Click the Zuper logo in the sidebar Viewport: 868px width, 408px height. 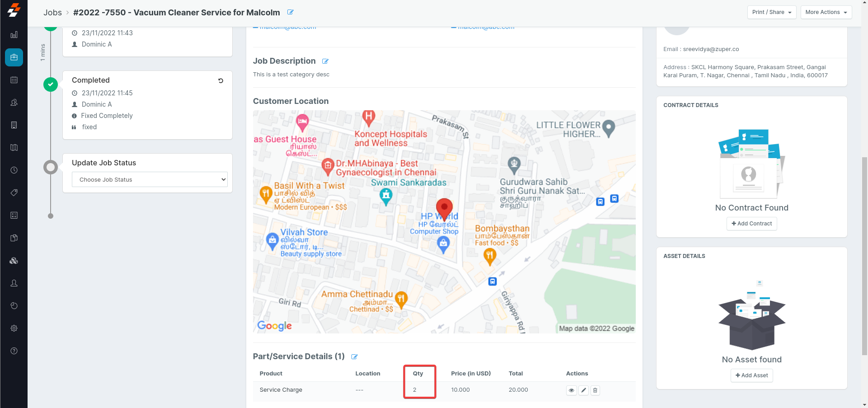[x=14, y=10]
